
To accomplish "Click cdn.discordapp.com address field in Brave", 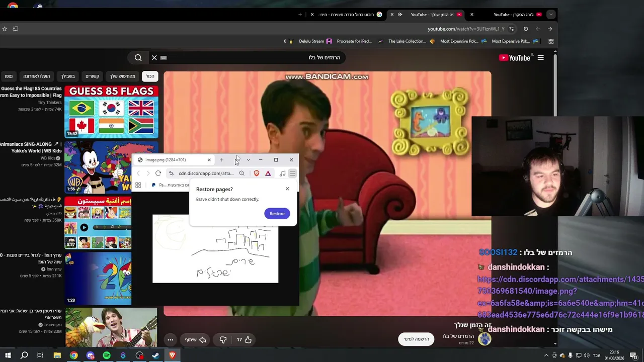I will coord(206,173).
